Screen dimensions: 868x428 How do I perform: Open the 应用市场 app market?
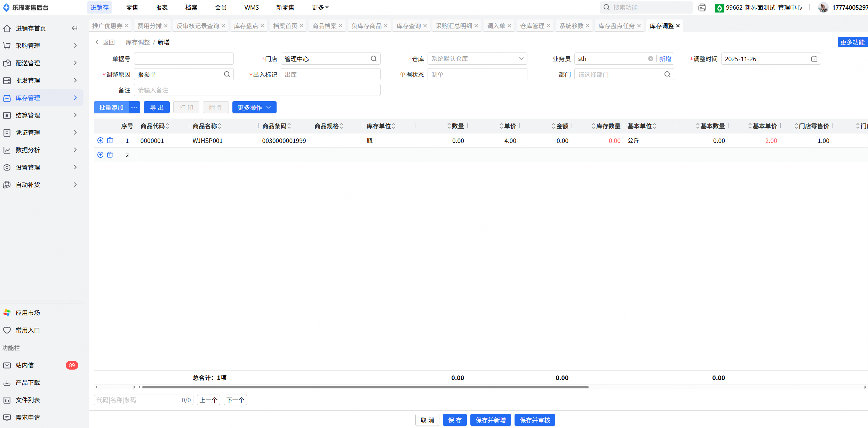pos(27,313)
